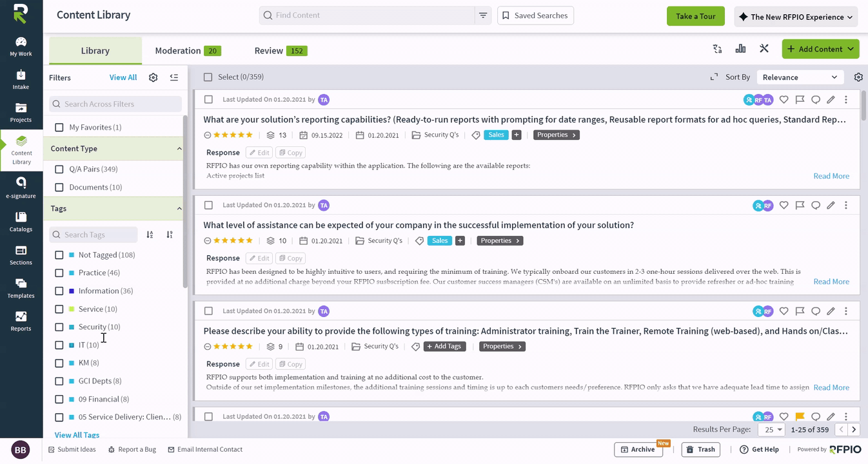Expand Properties on the reporting capabilities question
The image size is (868, 464).
[x=557, y=135]
